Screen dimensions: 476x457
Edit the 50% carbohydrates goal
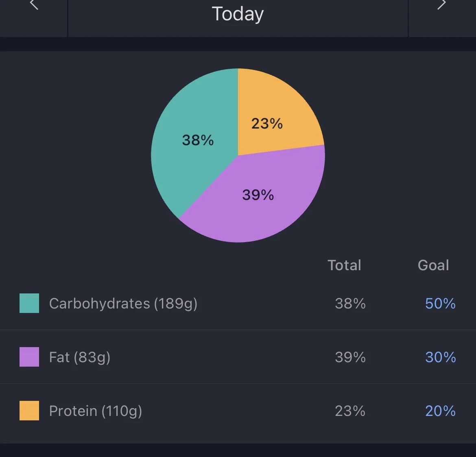click(440, 304)
